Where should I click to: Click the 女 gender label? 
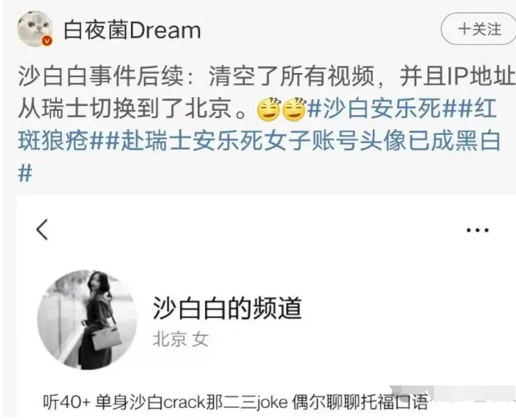tap(201, 339)
